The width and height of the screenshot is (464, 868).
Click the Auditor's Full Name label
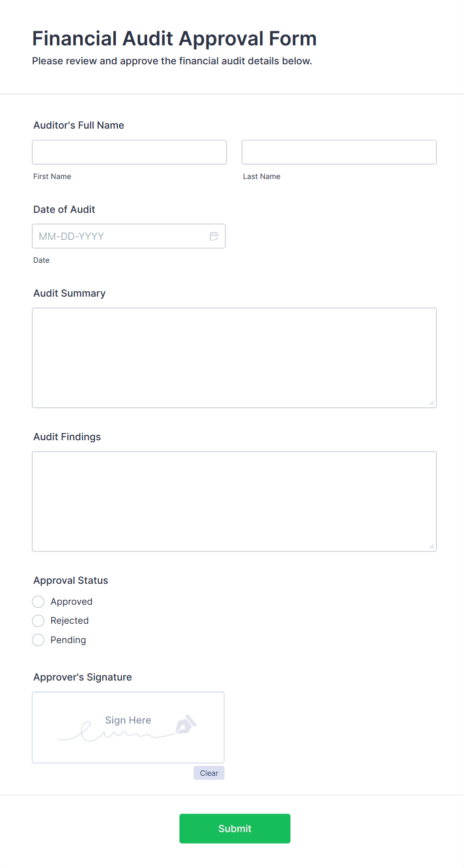(x=79, y=125)
